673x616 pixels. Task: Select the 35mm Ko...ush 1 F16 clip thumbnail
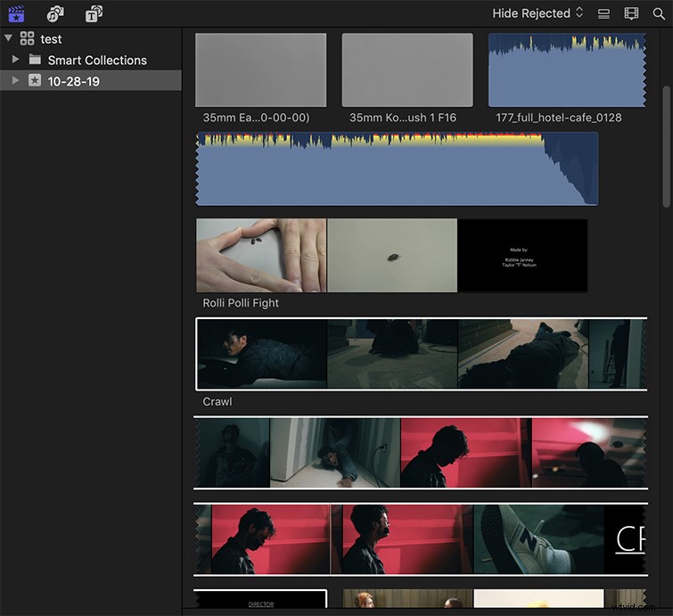[x=407, y=70]
